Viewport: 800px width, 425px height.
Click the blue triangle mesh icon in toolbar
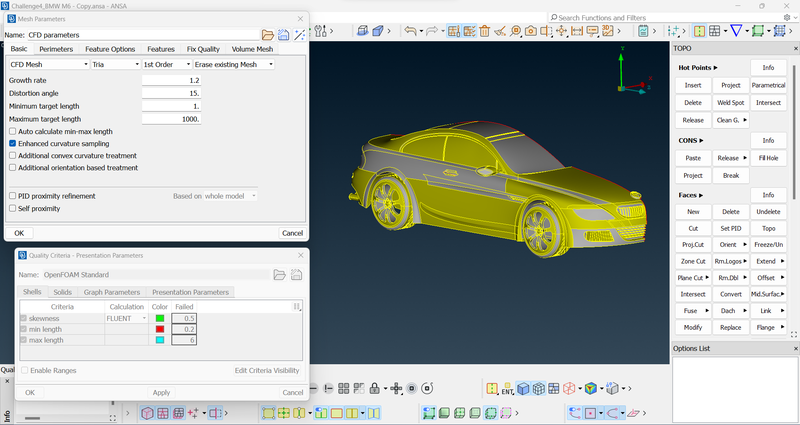tap(736, 31)
